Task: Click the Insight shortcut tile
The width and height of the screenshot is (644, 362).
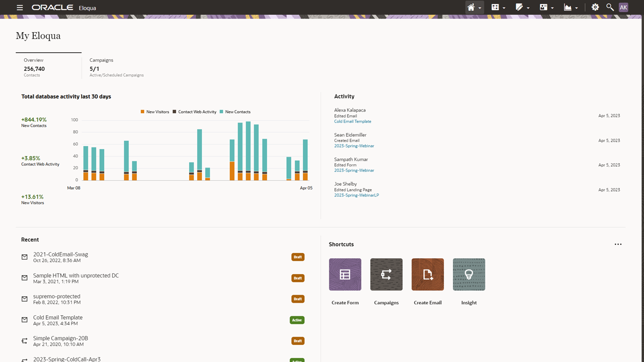Action: [x=469, y=275]
